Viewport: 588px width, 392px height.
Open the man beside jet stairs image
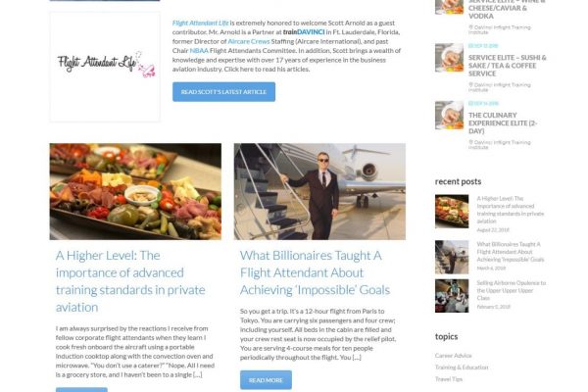319,191
